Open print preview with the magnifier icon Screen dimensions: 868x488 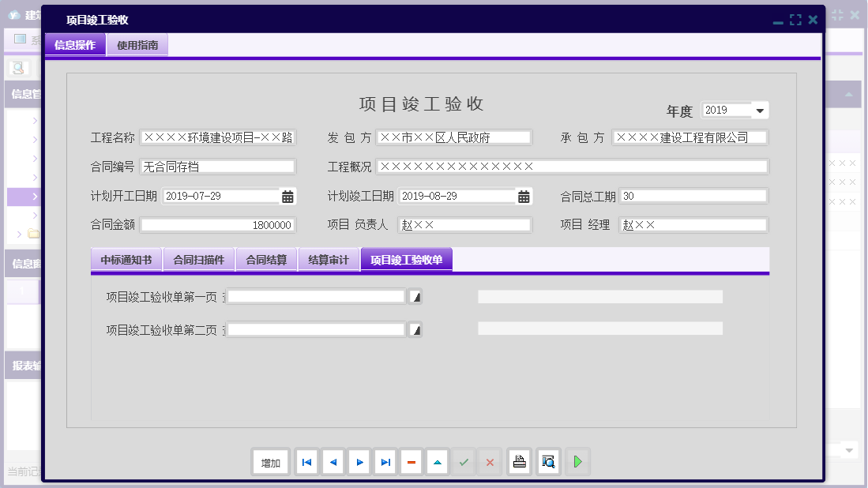pyautogui.click(x=548, y=462)
